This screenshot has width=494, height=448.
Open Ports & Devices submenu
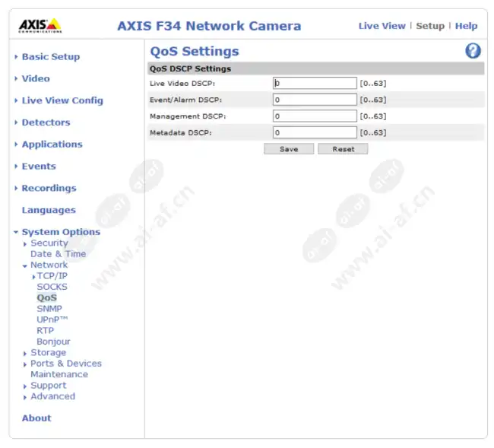pos(66,364)
